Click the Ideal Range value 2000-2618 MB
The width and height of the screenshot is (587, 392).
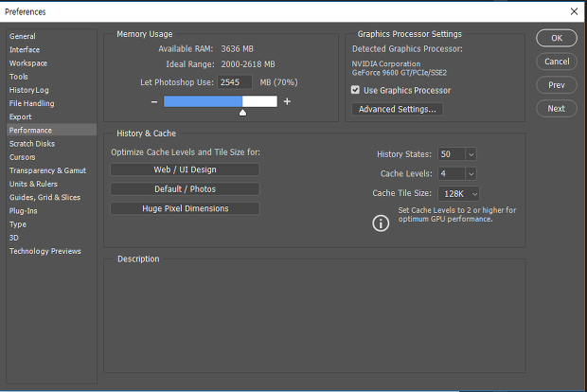coord(248,64)
